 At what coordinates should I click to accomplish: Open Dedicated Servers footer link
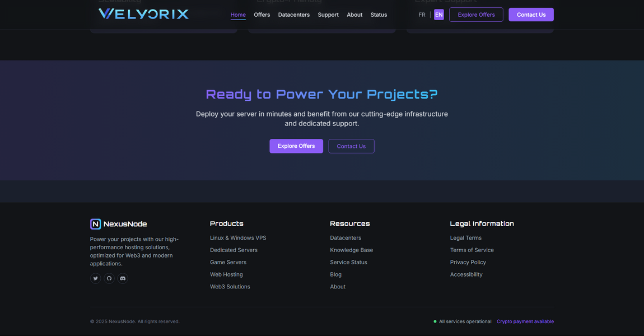[x=234, y=250]
